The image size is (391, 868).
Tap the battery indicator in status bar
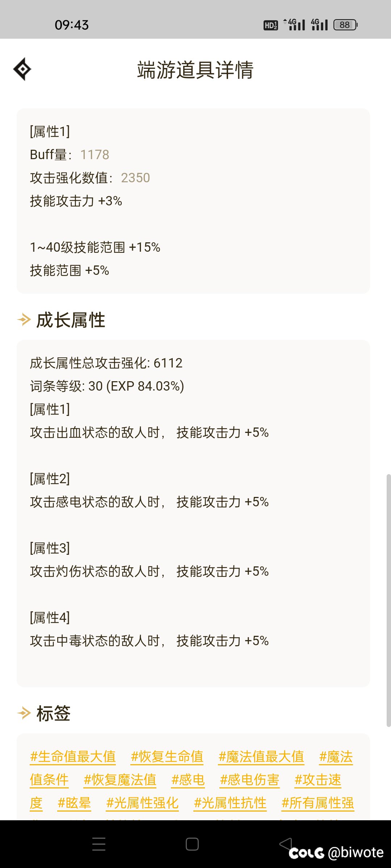click(x=345, y=25)
